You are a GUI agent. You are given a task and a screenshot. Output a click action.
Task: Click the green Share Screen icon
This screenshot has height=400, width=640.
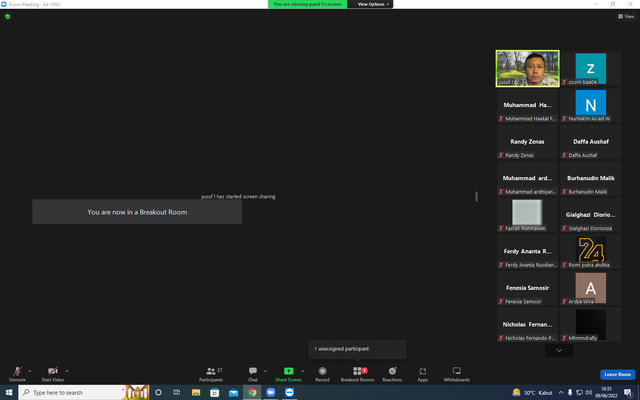(289, 371)
